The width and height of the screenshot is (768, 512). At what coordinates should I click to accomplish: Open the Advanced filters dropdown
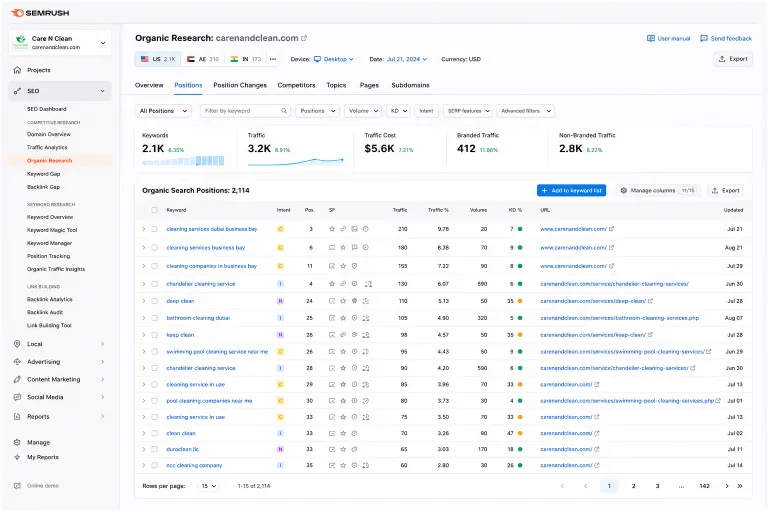click(525, 111)
